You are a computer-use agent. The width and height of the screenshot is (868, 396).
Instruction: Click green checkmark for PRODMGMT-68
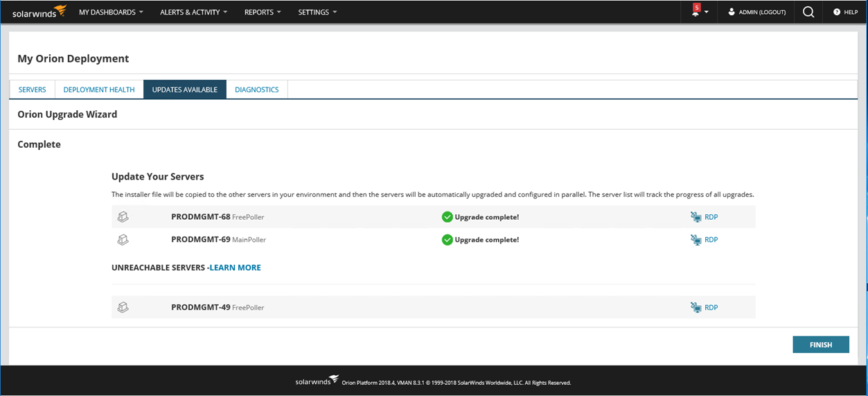click(448, 217)
